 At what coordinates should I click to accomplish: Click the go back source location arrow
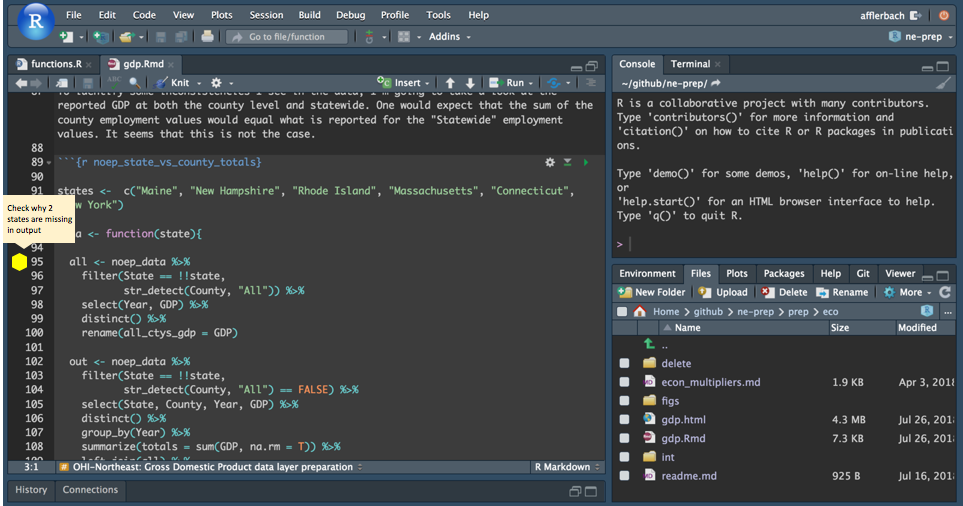coord(21,83)
